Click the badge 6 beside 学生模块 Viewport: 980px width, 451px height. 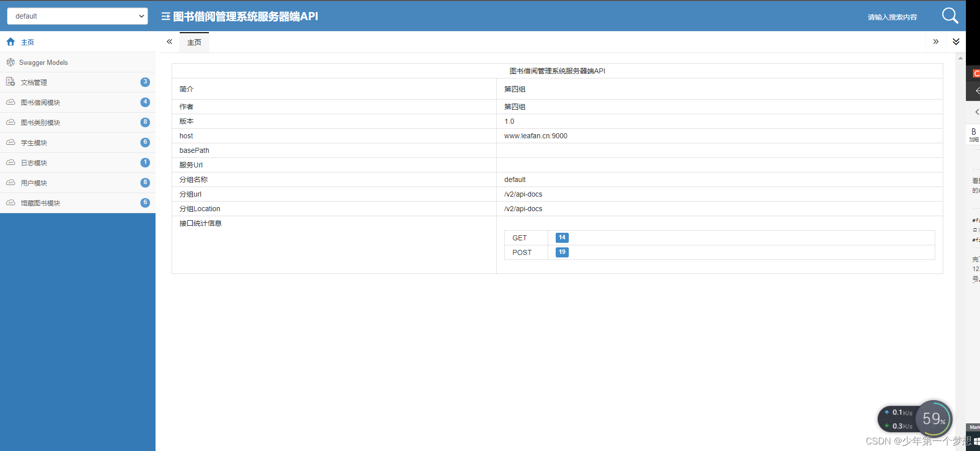tap(145, 142)
